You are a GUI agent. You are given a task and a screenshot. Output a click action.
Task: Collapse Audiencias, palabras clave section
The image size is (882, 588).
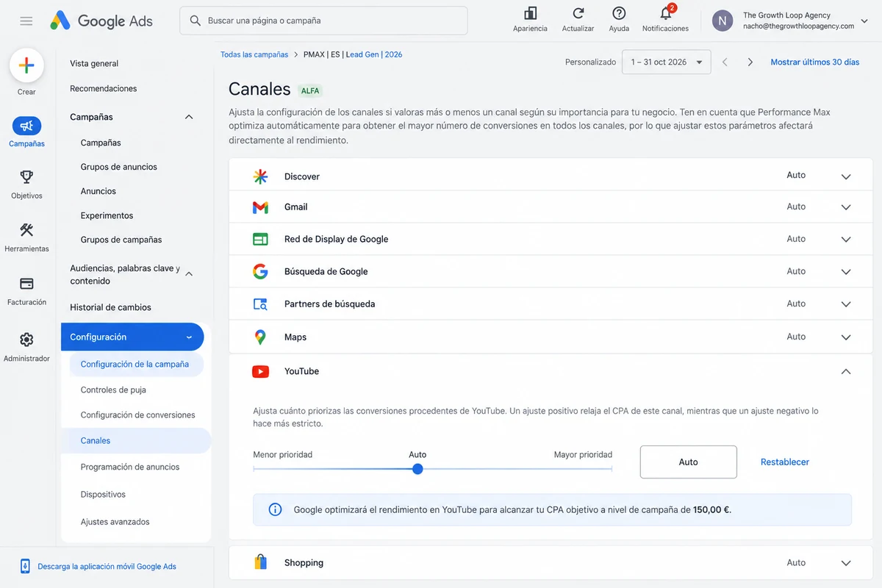pyautogui.click(x=189, y=274)
